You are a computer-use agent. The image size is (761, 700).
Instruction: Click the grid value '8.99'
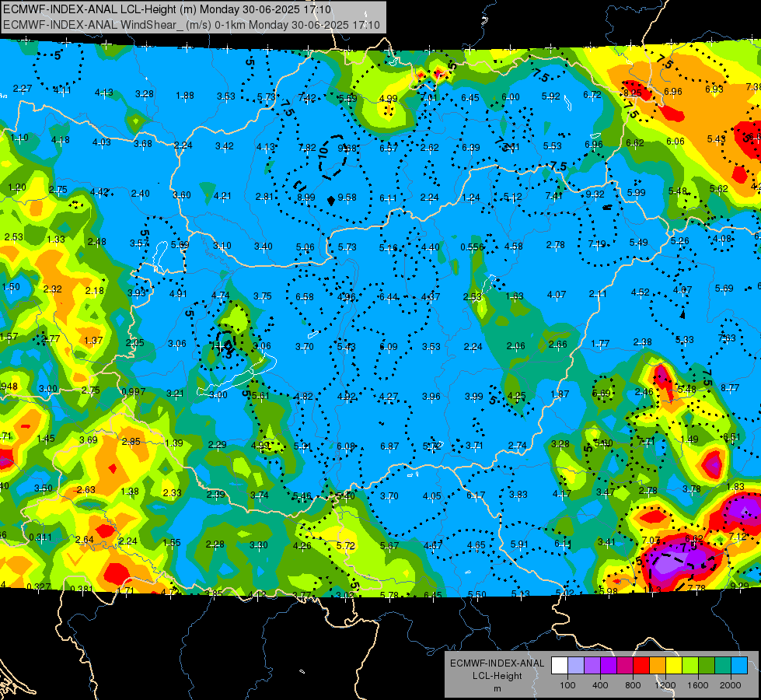tap(305, 198)
